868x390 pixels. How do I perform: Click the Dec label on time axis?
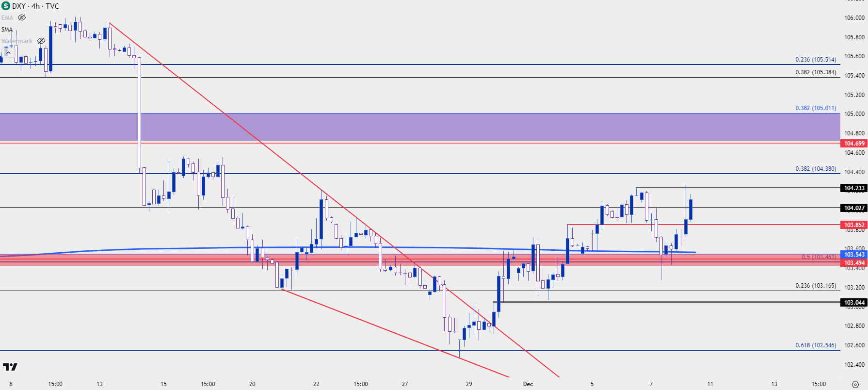click(x=528, y=384)
